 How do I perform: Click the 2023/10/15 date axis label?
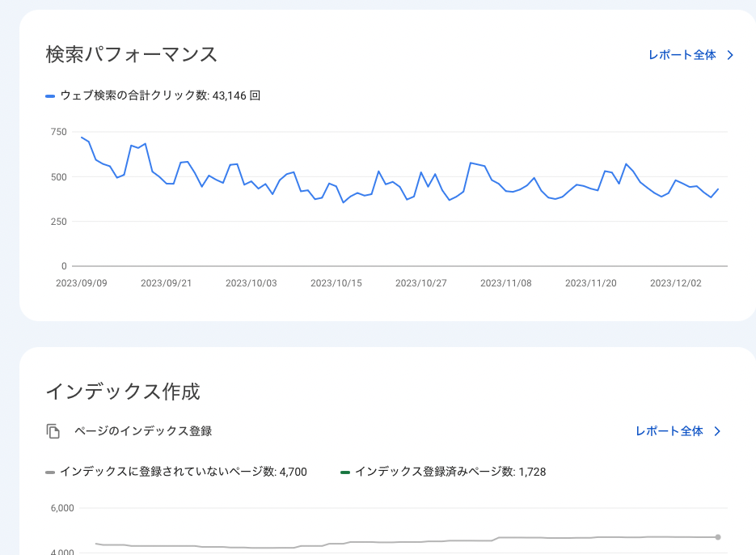[336, 283]
